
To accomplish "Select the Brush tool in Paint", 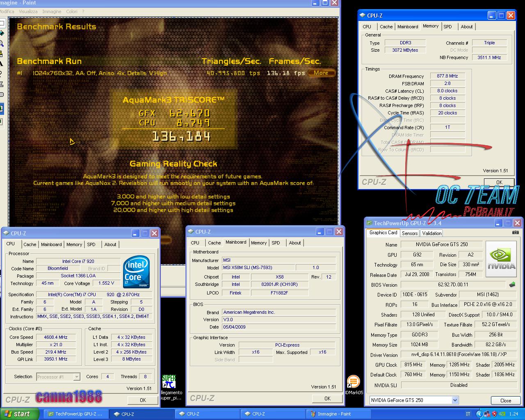I will 2,54.
